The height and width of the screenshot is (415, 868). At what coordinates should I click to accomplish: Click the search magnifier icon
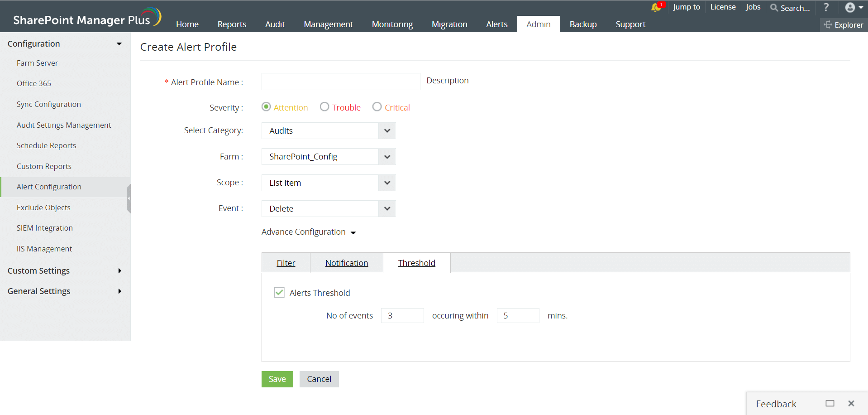click(x=774, y=8)
